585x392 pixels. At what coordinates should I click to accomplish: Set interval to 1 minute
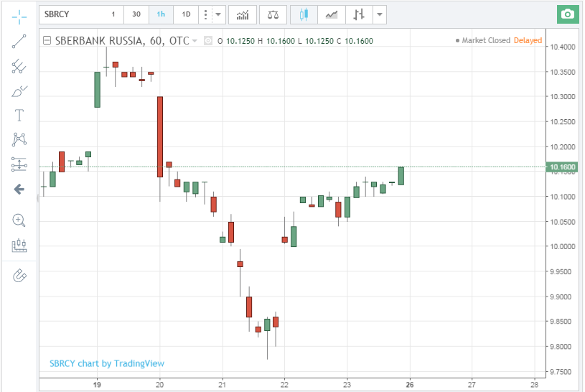pos(113,14)
